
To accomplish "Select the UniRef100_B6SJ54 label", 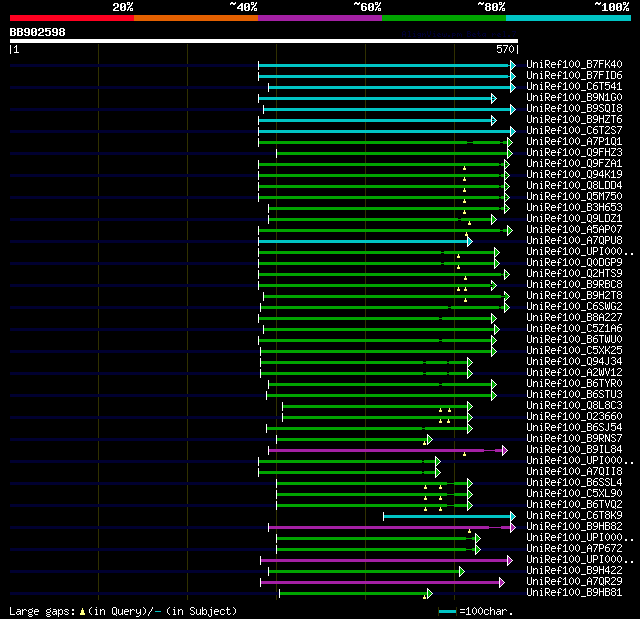I will pos(574,428).
